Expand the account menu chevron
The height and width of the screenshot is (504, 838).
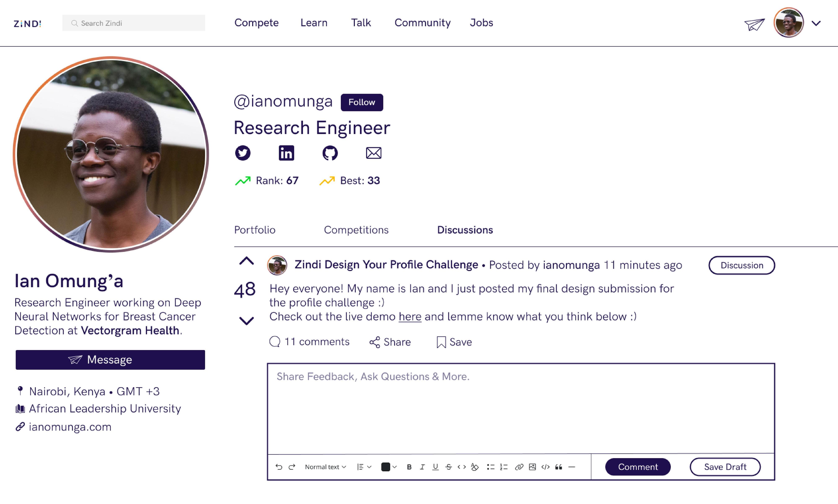pyautogui.click(x=816, y=23)
